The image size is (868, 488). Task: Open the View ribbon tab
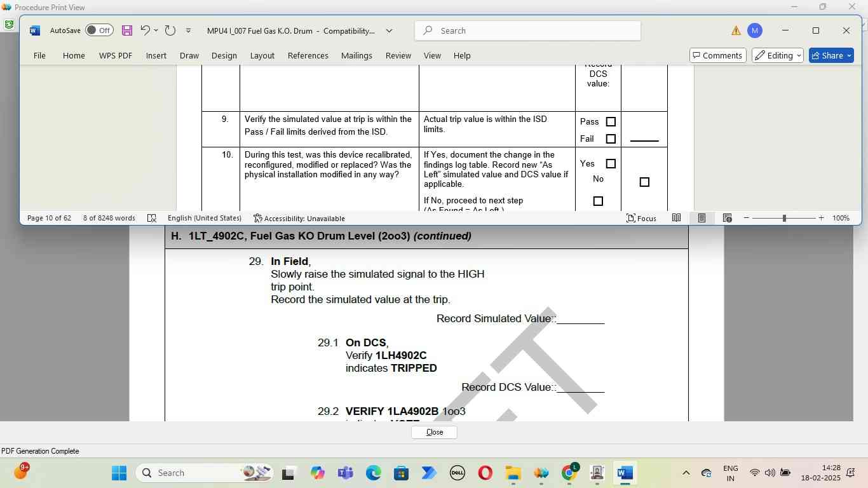click(432, 55)
